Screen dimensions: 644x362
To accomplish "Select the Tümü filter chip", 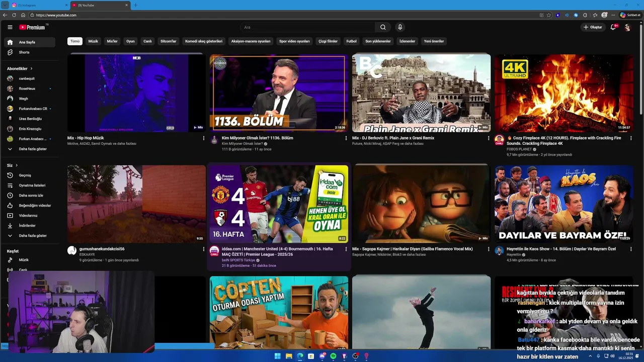I will (x=75, y=41).
